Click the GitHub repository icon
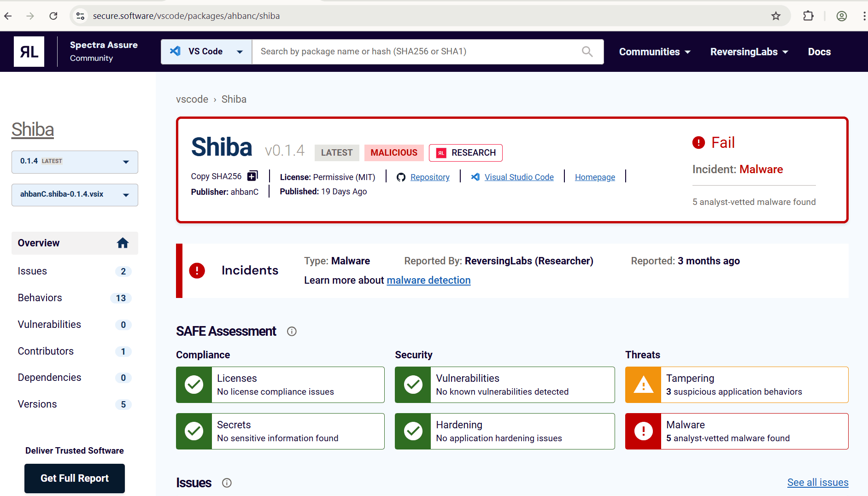This screenshot has height=496, width=868. click(x=401, y=177)
